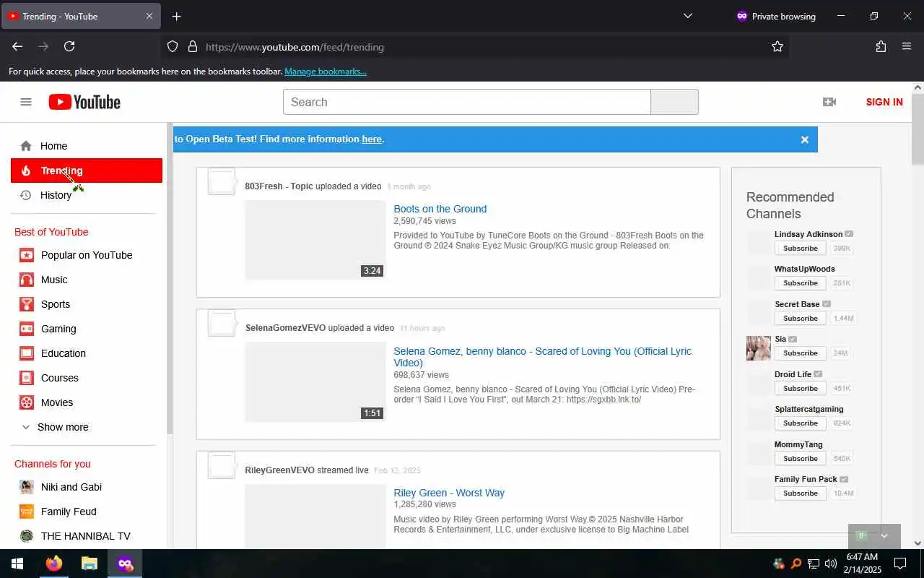The image size is (924, 578).
Task: Click the browser back arrow
Action: 17,46
